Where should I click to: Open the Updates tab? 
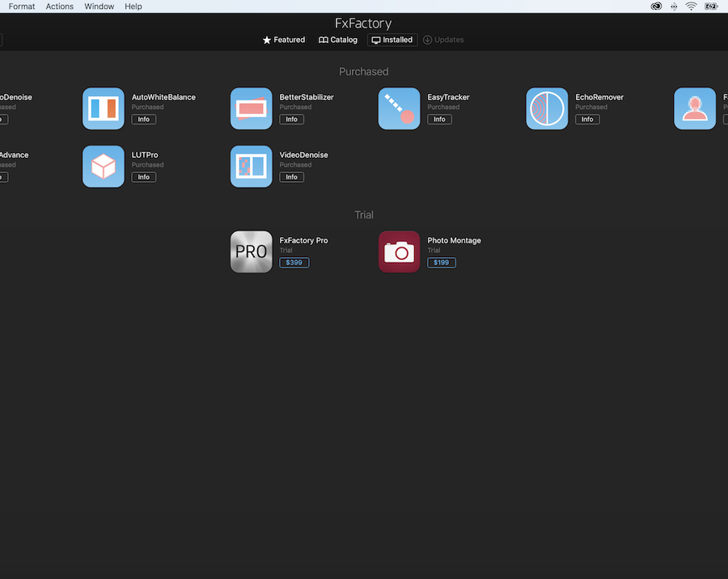[443, 40]
